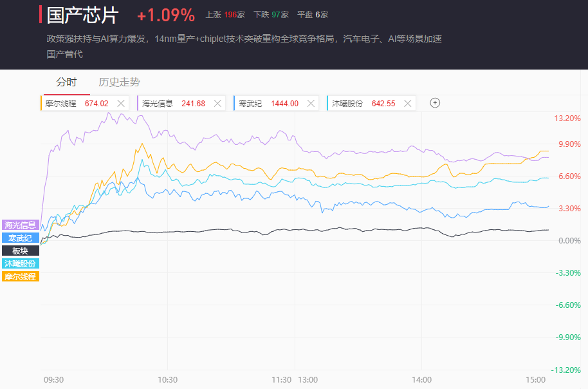Screen dimensions: 588x389
Task: Toggle the 沐曦股份 legend label
Action: (x=20, y=263)
